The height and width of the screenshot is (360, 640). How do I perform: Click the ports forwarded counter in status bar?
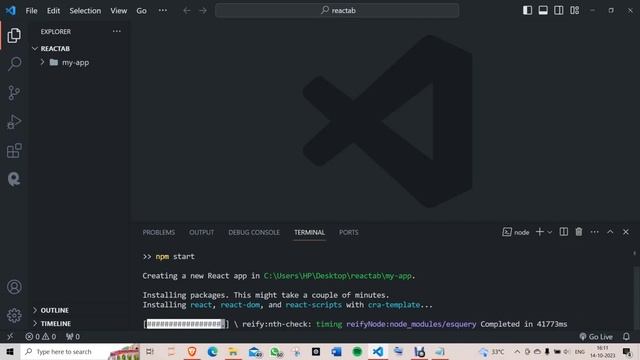(73, 337)
